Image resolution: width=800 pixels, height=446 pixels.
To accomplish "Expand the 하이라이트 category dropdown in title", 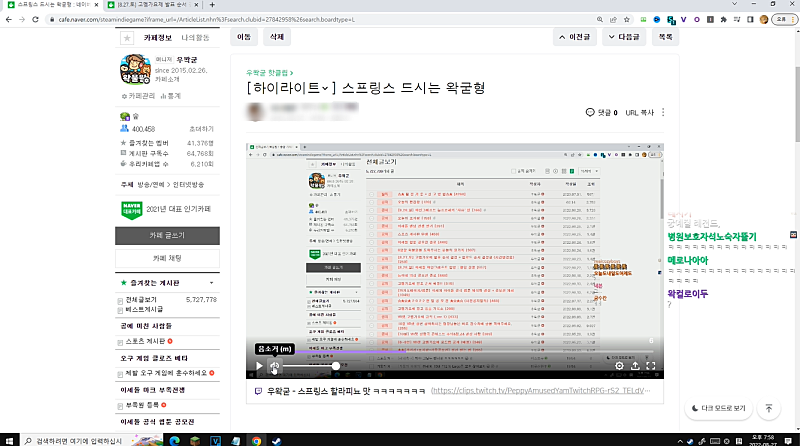I will pyautogui.click(x=324, y=89).
